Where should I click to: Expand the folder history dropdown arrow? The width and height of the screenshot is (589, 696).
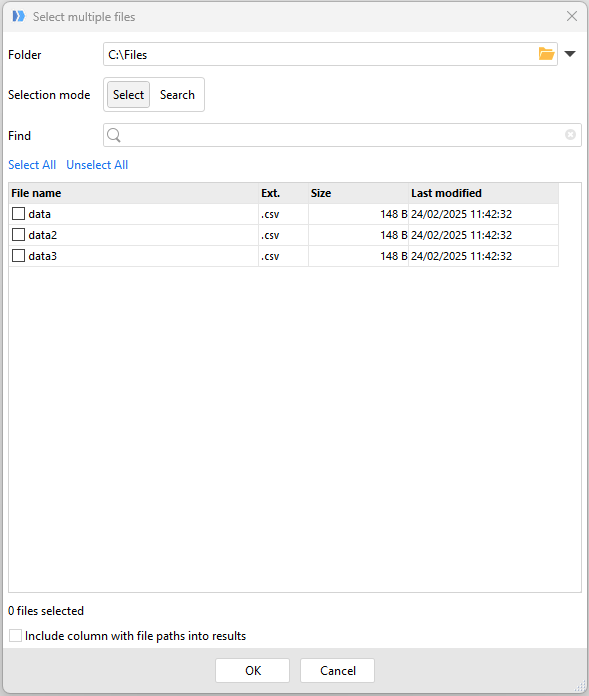pos(570,54)
